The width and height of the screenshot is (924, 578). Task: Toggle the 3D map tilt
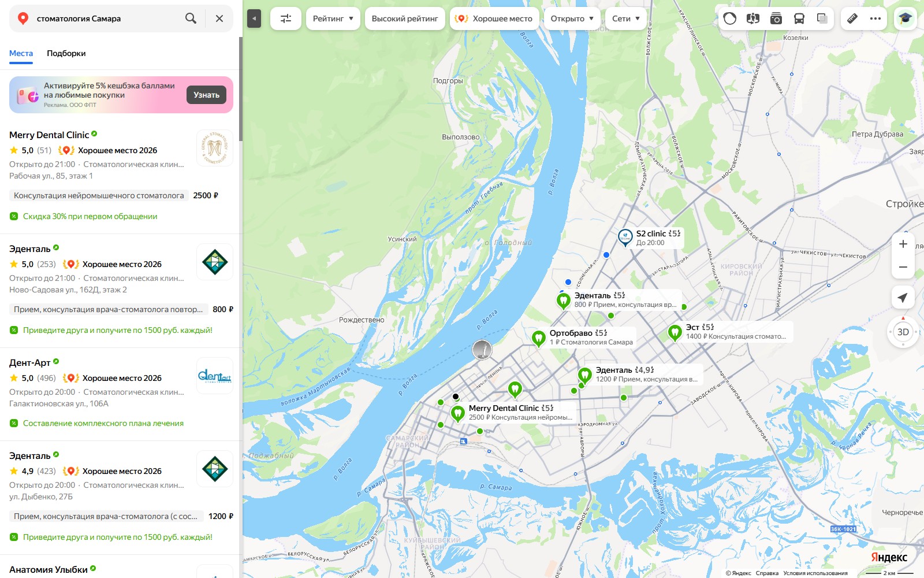[903, 332]
